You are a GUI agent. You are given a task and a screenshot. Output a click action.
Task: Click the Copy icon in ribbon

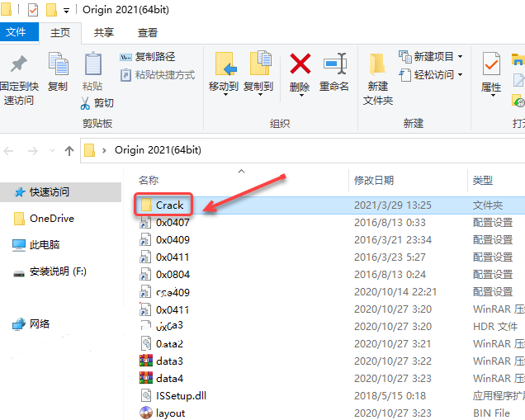tap(59, 64)
